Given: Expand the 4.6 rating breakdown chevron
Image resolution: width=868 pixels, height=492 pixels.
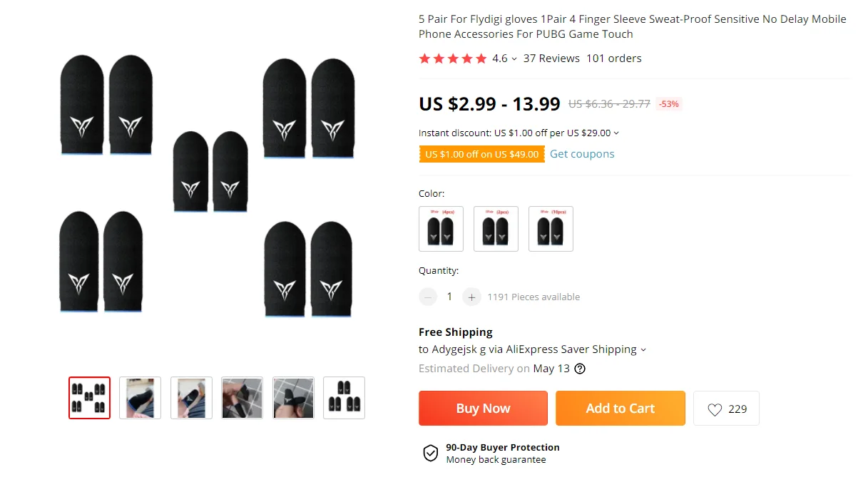Looking at the screenshot, I should [x=514, y=59].
